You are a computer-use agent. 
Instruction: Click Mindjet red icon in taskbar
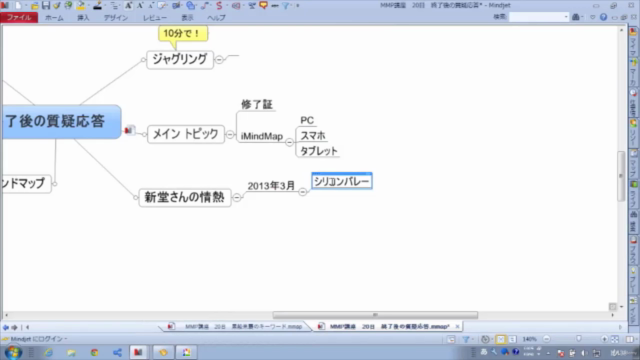(138, 352)
